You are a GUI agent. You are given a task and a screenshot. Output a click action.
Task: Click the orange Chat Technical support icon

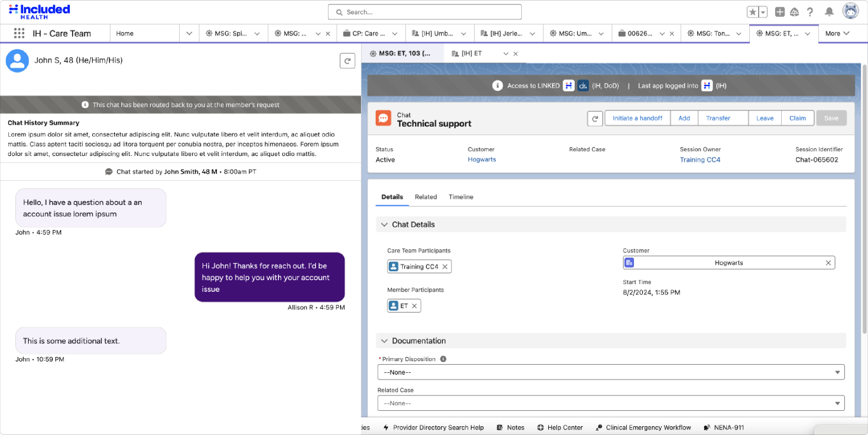click(x=383, y=118)
